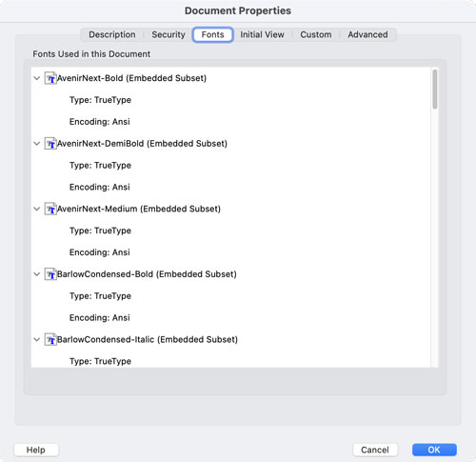Collapse the AvenirNext-Medium font entry
Screen dimensions: 476x462
[37, 209]
